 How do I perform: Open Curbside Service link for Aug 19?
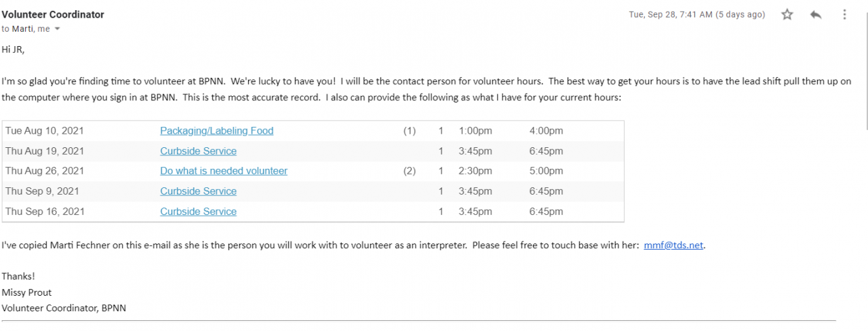click(198, 151)
